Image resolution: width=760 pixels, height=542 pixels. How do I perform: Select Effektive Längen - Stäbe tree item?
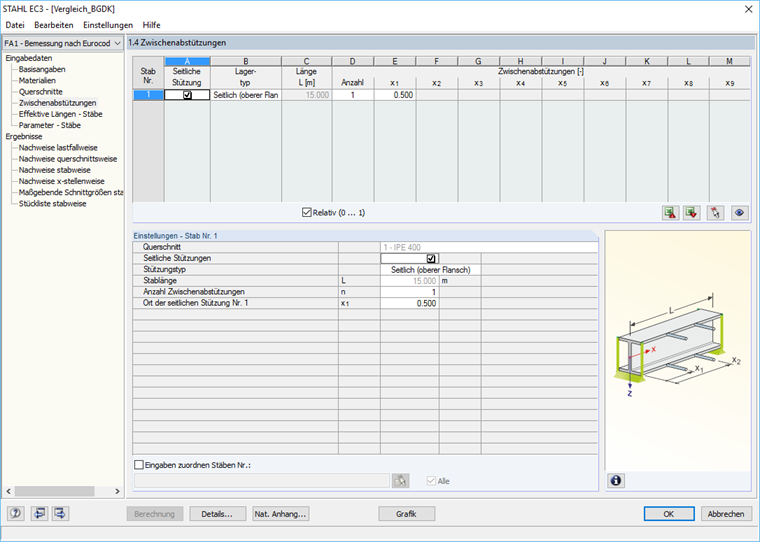61,114
